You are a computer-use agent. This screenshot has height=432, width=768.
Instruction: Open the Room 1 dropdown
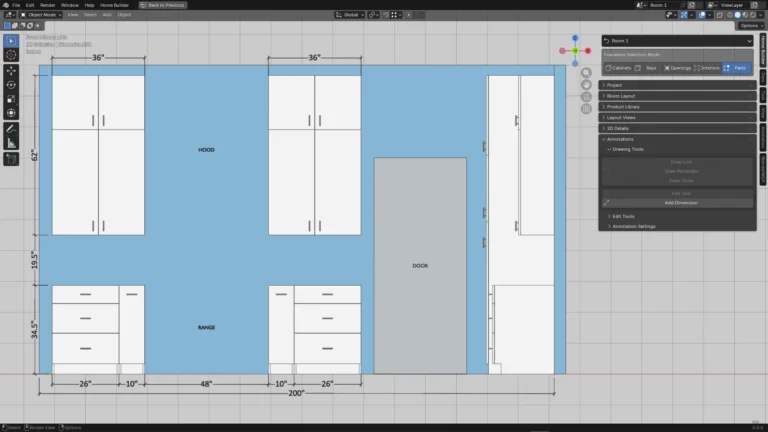click(677, 41)
